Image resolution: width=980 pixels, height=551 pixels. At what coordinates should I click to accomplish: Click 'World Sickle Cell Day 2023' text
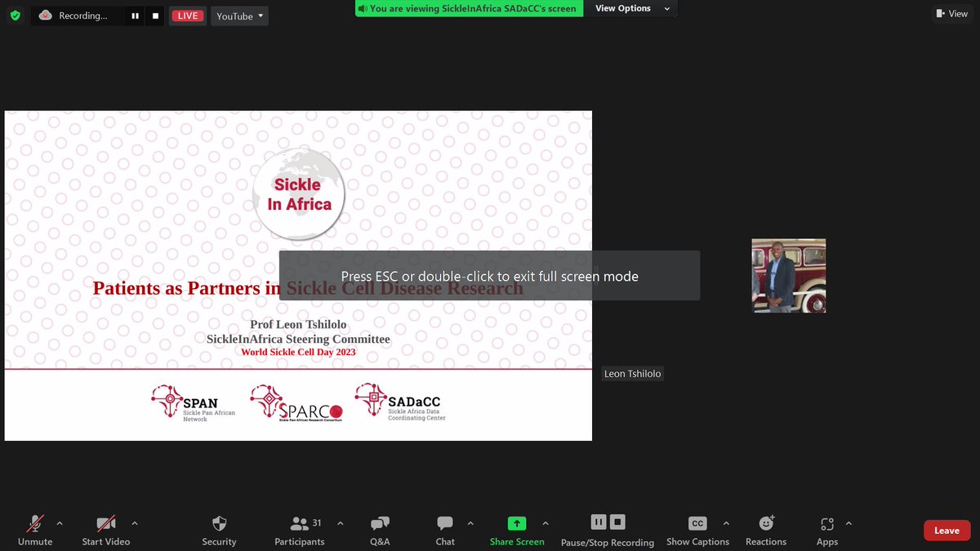[298, 353]
